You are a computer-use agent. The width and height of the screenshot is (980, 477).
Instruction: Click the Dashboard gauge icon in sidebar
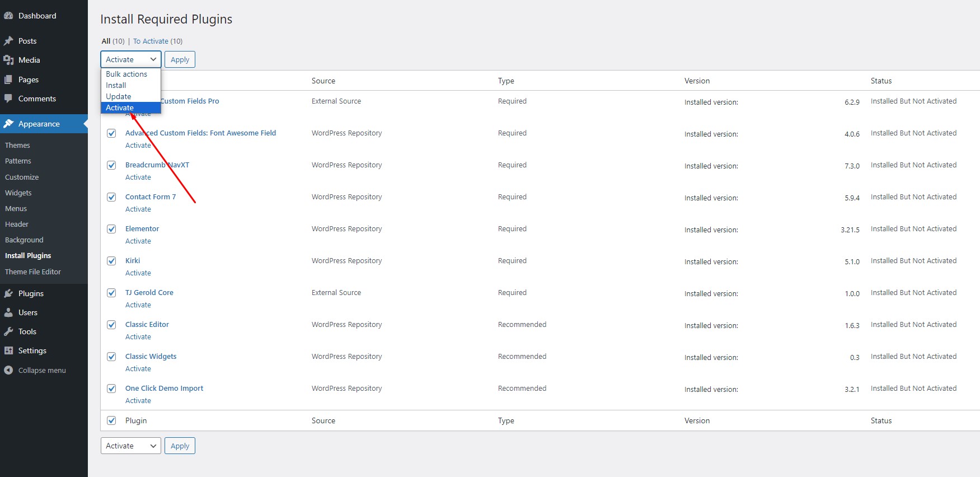[x=8, y=16]
